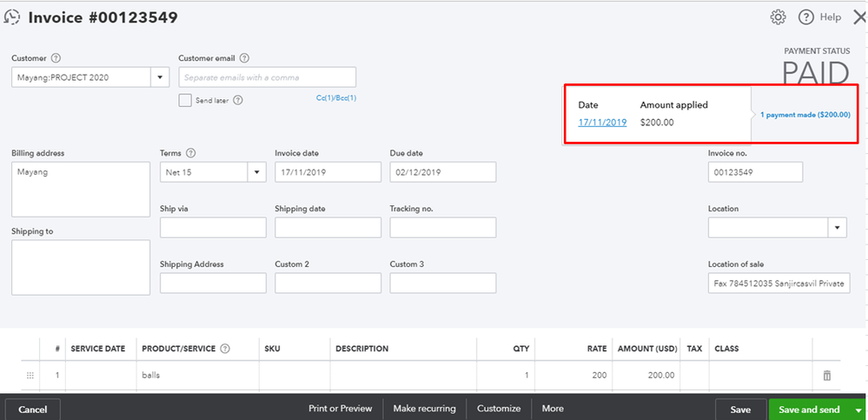Image resolution: width=868 pixels, height=420 pixels.
Task: Enable the Send later checkbox
Action: (185, 100)
